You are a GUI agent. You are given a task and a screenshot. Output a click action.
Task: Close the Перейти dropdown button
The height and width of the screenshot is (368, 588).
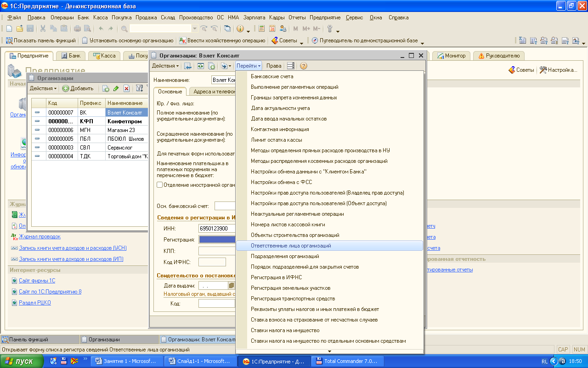click(x=249, y=66)
